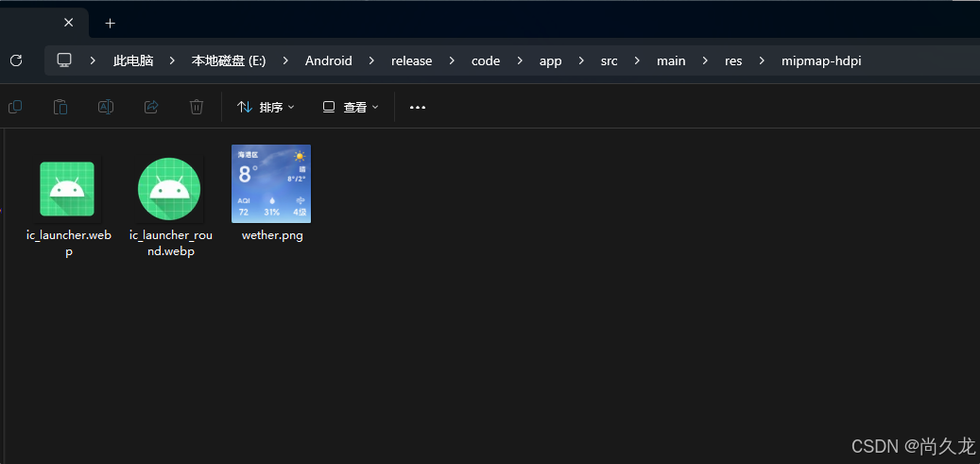The height and width of the screenshot is (464, 980).
Task: Expand the chevron after app
Action: (581, 60)
